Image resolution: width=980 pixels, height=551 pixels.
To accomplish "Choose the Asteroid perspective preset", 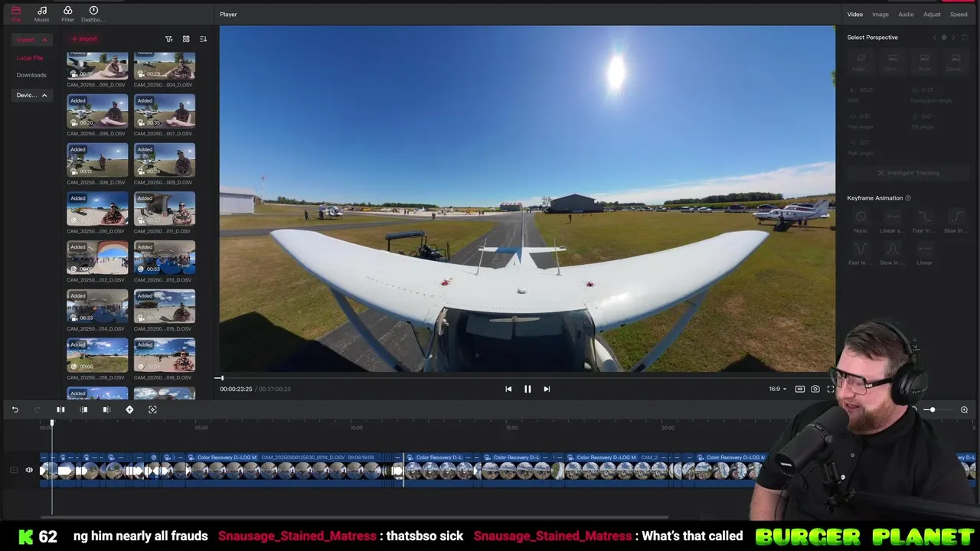I will (x=861, y=62).
